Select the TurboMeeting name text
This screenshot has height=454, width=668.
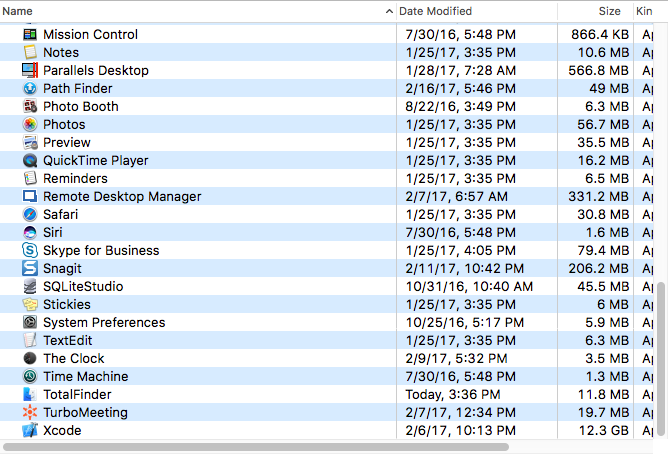[x=85, y=413]
